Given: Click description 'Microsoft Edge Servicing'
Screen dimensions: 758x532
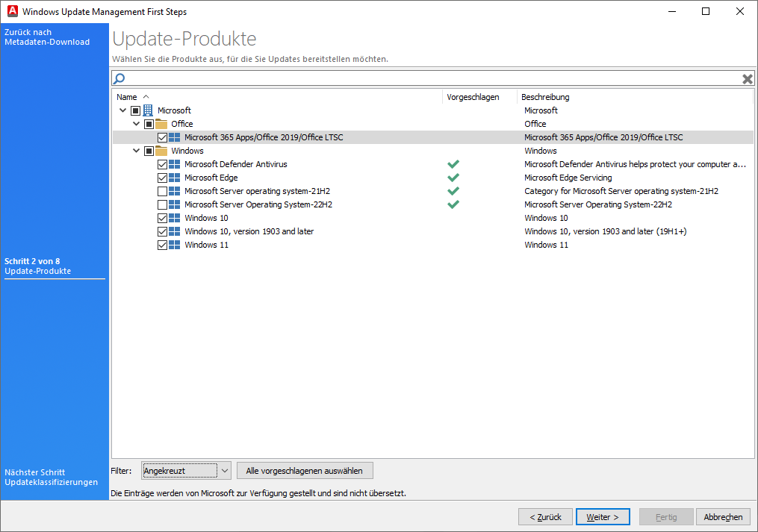Looking at the screenshot, I should click(568, 178).
